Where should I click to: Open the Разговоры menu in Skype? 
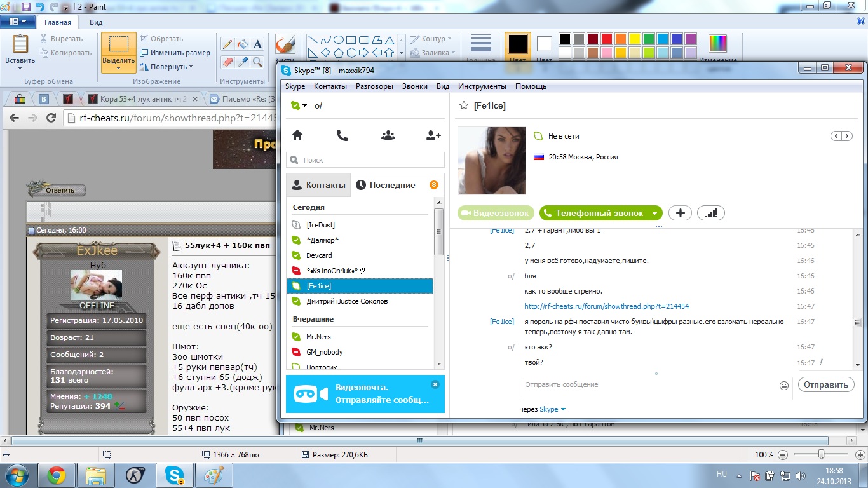pos(374,86)
